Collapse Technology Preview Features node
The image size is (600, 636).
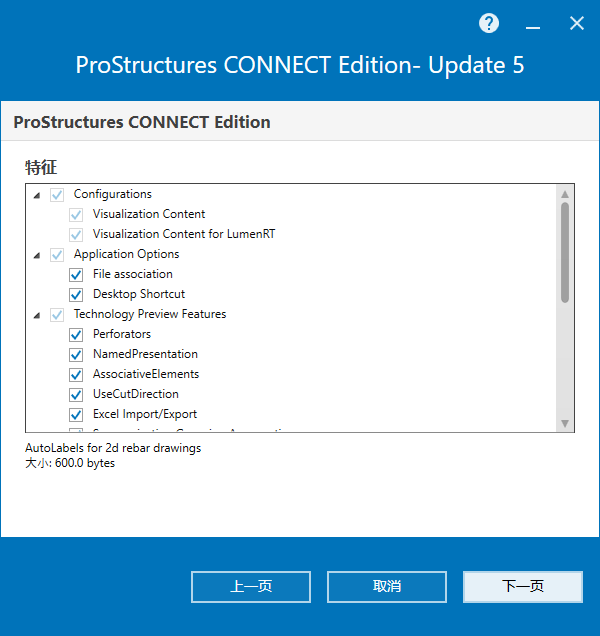point(37,316)
